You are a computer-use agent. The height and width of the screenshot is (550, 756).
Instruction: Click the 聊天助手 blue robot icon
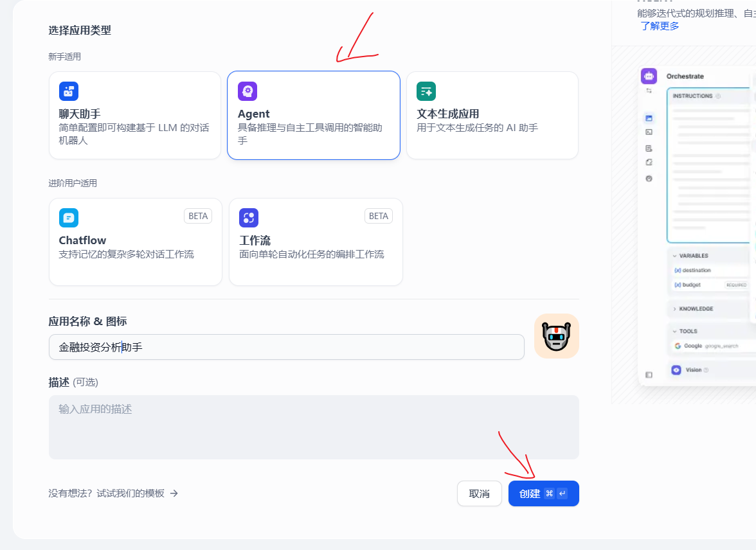pos(69,91)
